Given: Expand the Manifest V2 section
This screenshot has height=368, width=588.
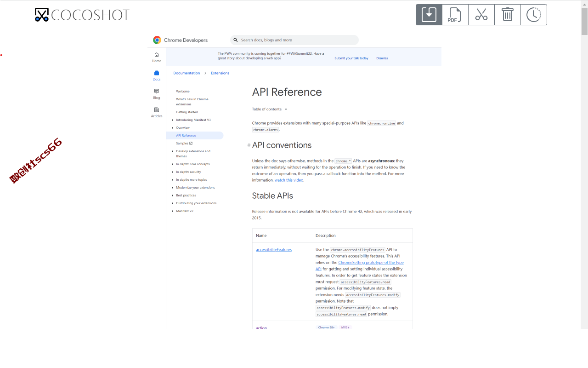Looking at the screenshot, I should [172, 211].
